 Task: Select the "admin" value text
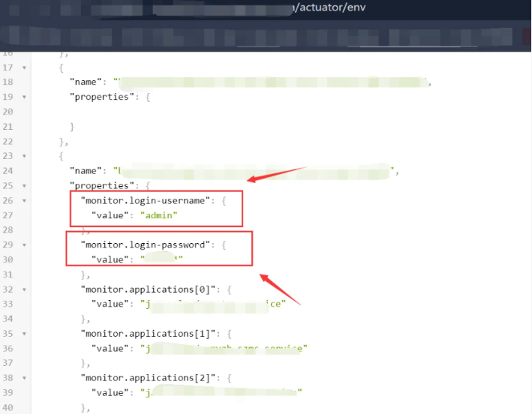click(x=159, y=215)
